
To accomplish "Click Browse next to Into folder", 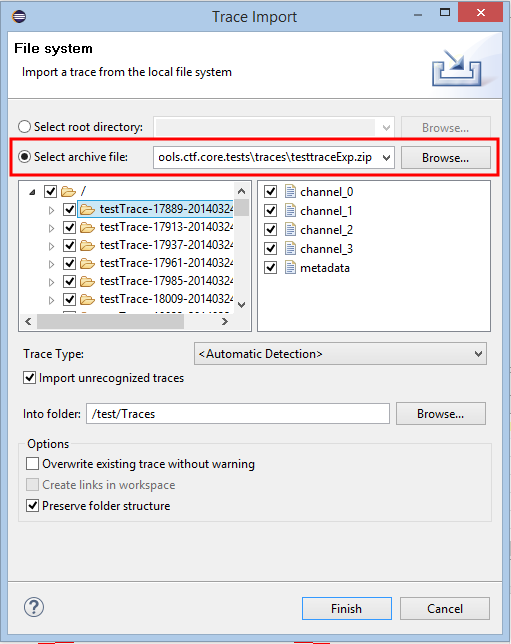I will pos(440,414).
